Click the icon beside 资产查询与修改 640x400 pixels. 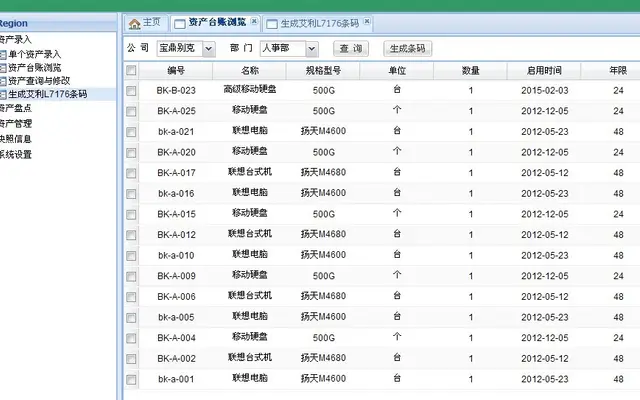click(3, 81)
